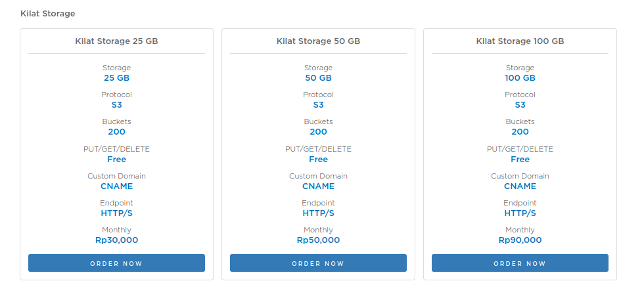
Task: Click the Rp50,000 monthly price
Action: (x=318, y=240)
